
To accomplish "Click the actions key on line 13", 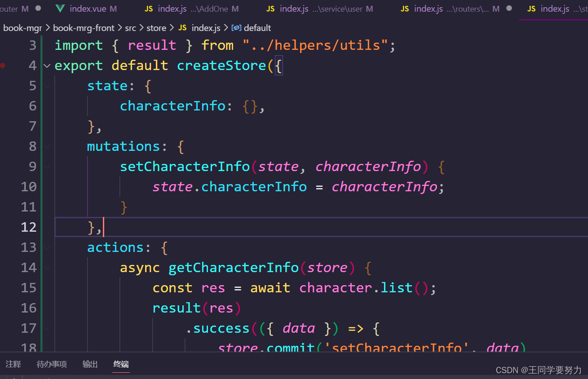I will pos(115,247).
